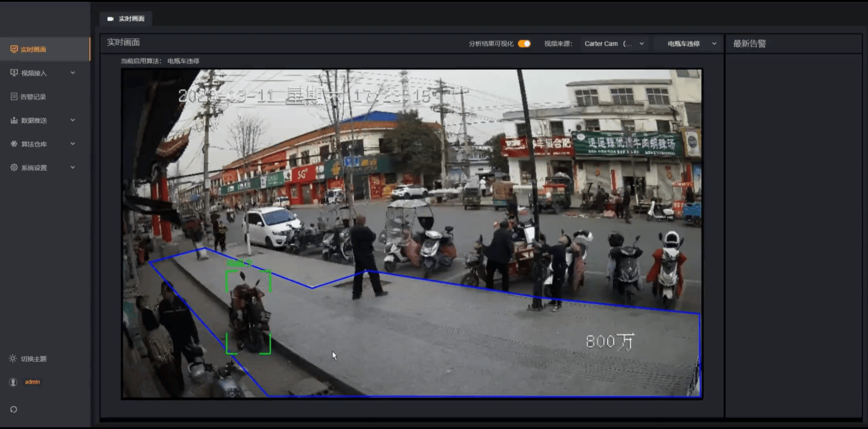
Task: Click the refresh icon at sidebar bottom
Action: coord(14,409)
